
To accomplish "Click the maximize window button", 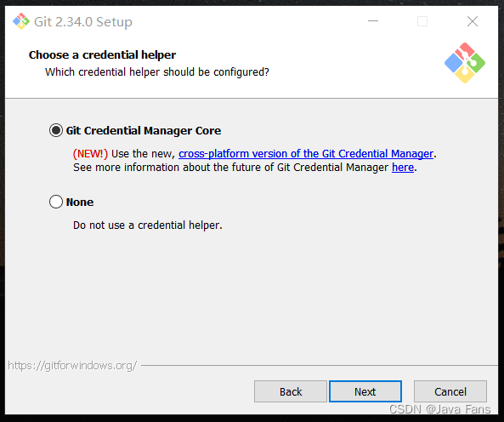I will [422, 21].
